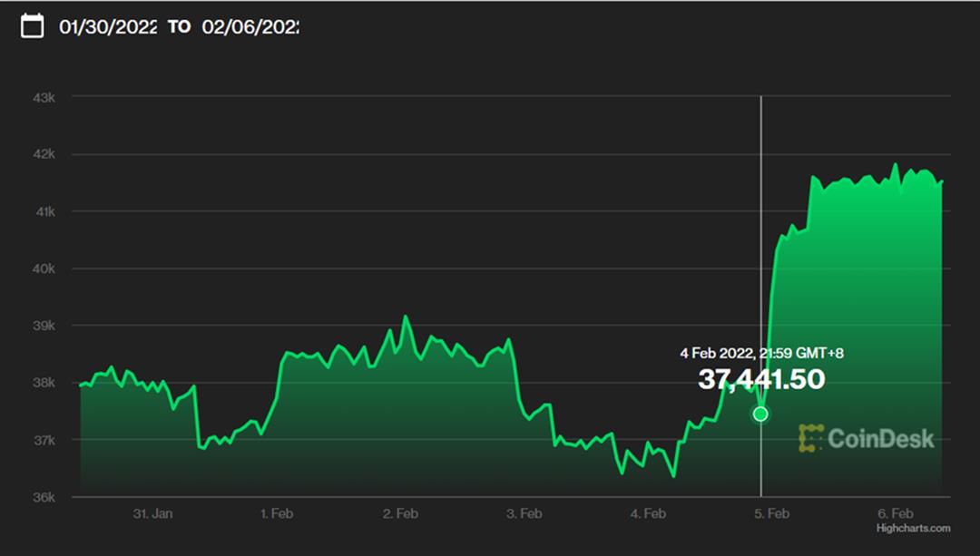Click the 42k y-axis price label

point(44,154)
